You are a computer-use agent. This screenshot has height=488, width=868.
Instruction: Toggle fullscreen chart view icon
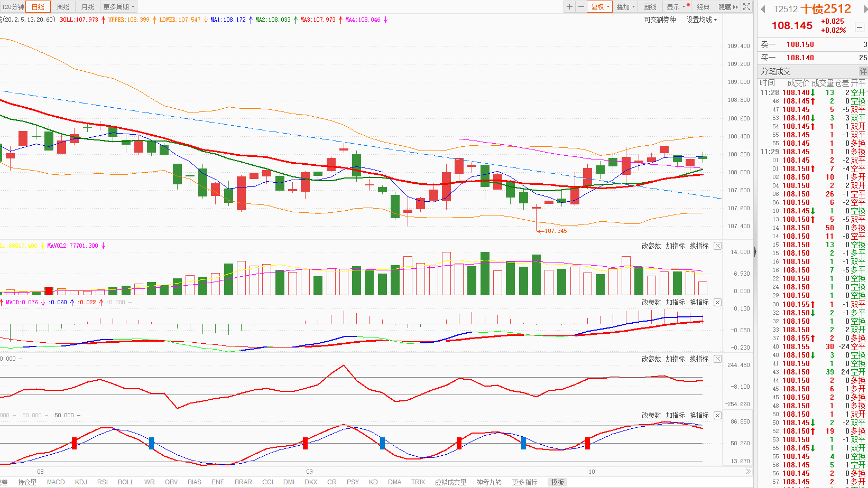point(746,7)
